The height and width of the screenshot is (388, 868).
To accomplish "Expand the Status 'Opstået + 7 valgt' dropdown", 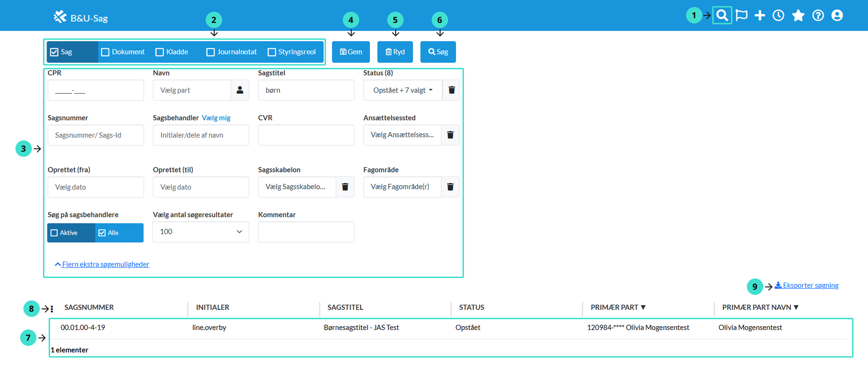I will tap(402, 90).
